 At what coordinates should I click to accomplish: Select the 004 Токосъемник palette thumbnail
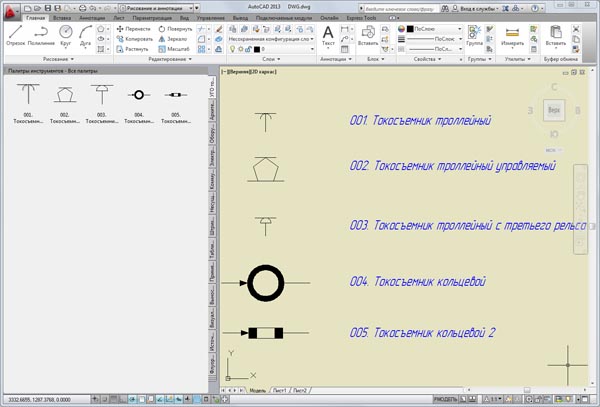tap(140, 96)
